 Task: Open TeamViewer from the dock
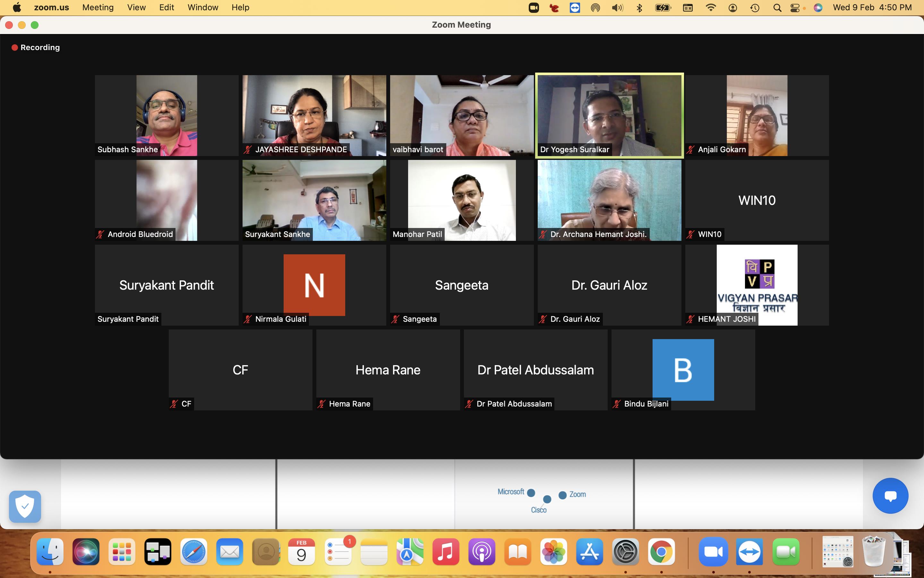pos(749,552)
